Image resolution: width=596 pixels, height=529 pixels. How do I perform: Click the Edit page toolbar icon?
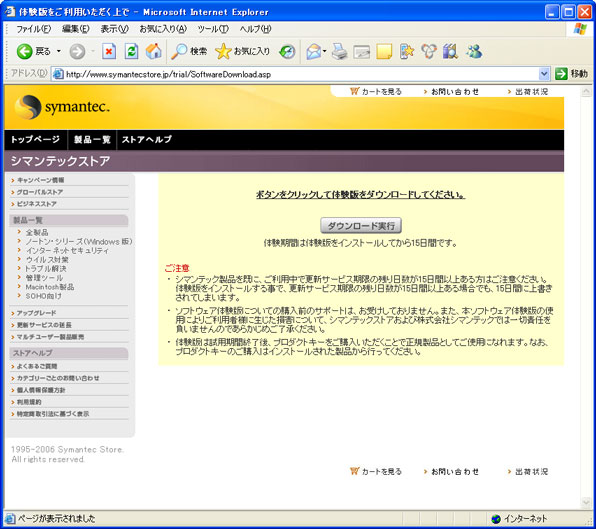361,52
